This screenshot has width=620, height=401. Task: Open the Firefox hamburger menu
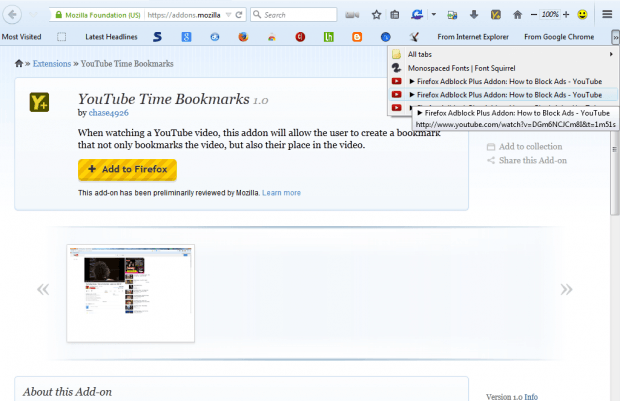(607, 15)
